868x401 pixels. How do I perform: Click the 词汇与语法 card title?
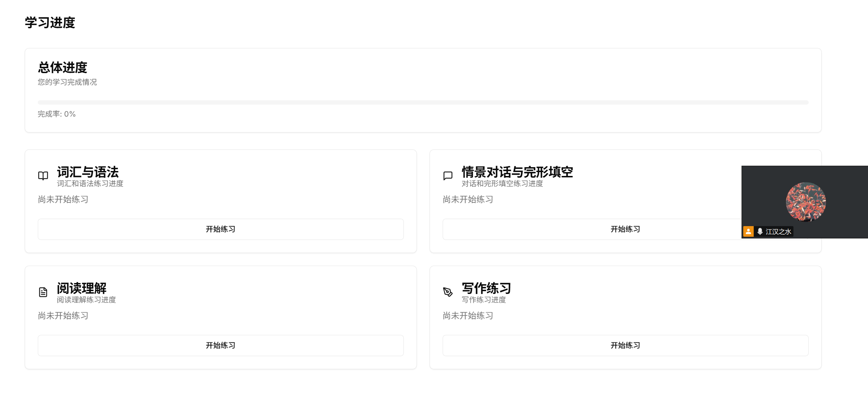tap(88, 172)
